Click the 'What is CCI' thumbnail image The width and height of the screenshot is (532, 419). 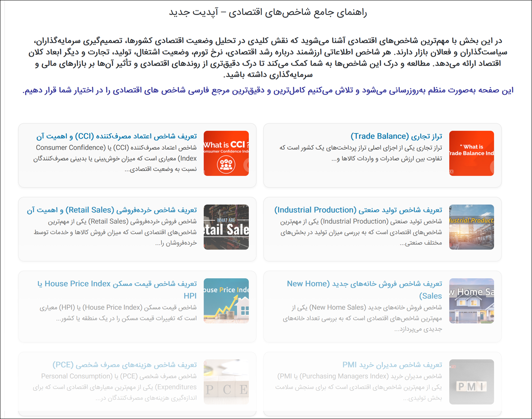(x=226, y=153)
